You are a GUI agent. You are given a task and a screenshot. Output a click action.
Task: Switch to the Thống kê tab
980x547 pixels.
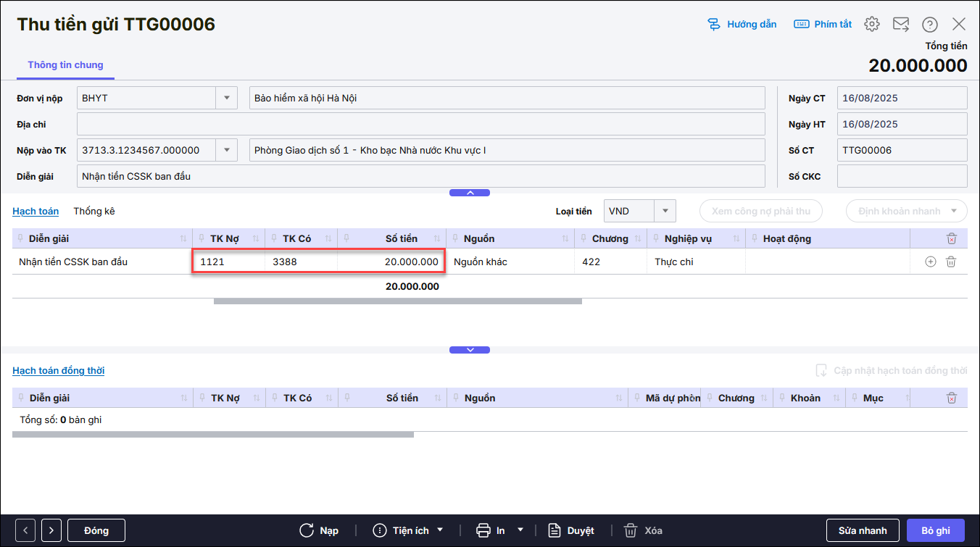(94, 211)
